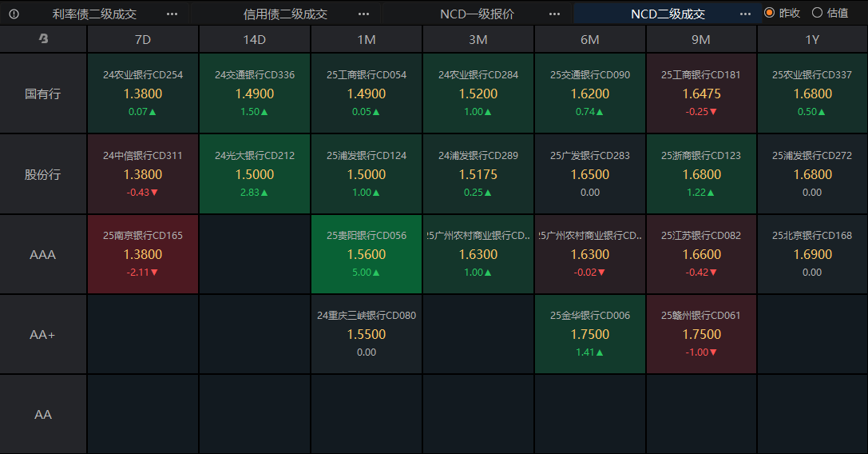This screenshot has height=454, width=868.
Task: Open the 24中信银行CD311 cell
Action: pyautogui.click(x=143, y=174)
